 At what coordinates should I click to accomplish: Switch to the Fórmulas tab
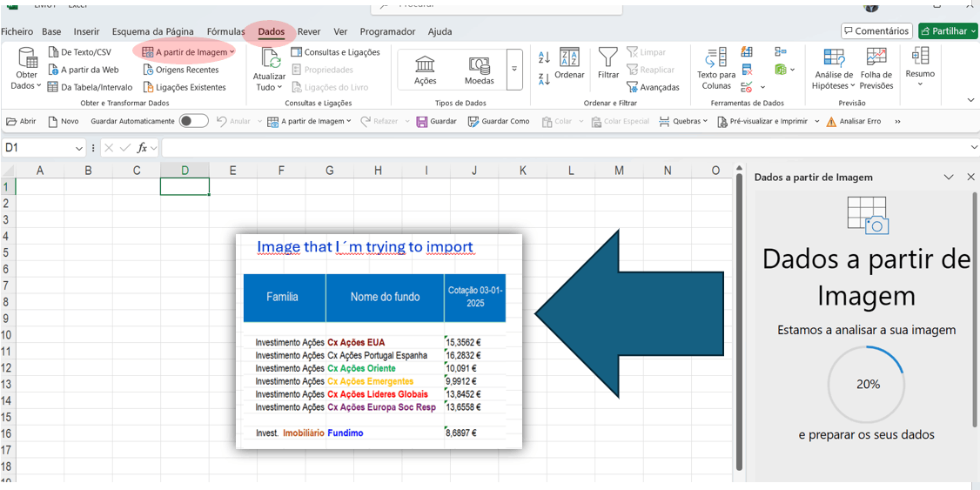pos(225,31)
